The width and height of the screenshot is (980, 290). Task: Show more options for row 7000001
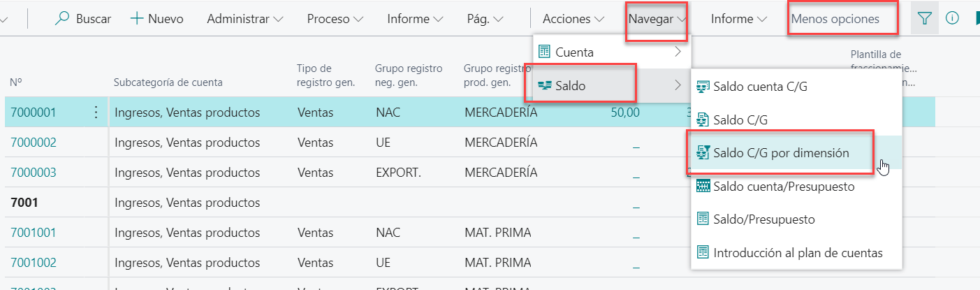(96, 113)
